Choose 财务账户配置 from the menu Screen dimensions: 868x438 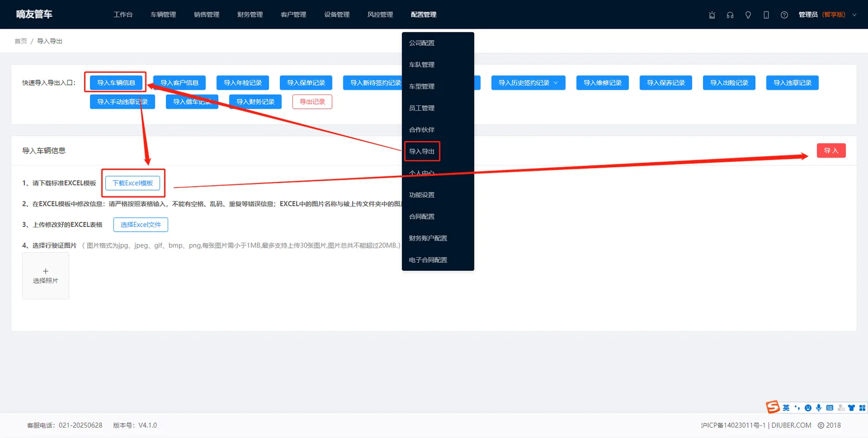438,238
